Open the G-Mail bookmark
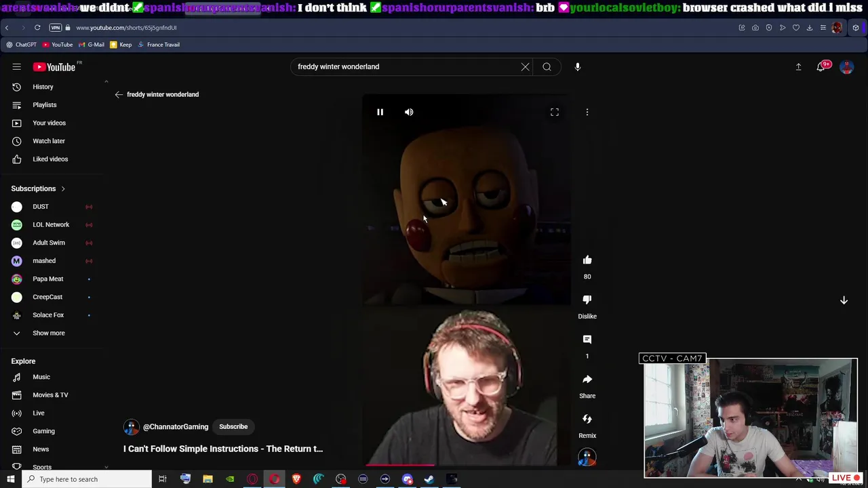The image size is (868, 488). tap(92, 45)
